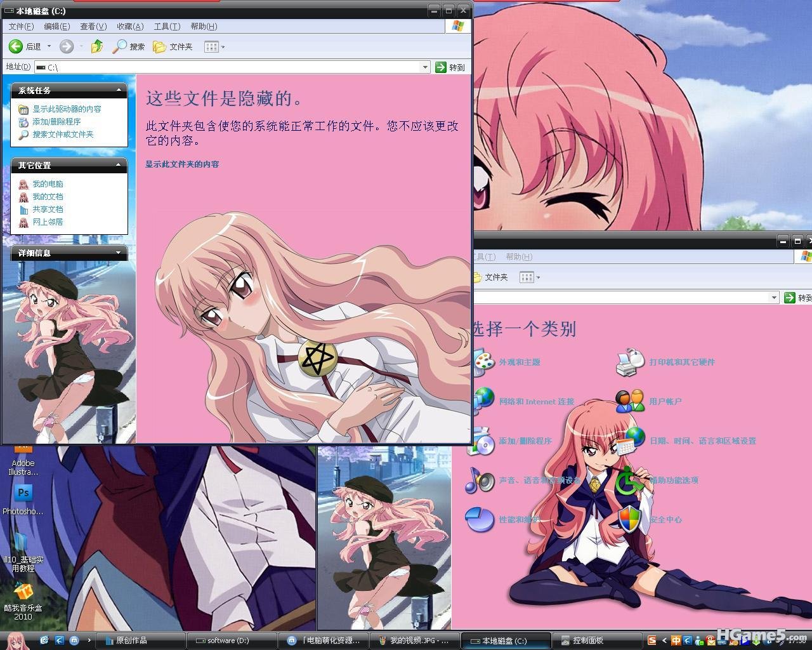
Task: Open the 打印机和其它硬件 printer icon
Action: pyautogui.click(x=630, y=362)
